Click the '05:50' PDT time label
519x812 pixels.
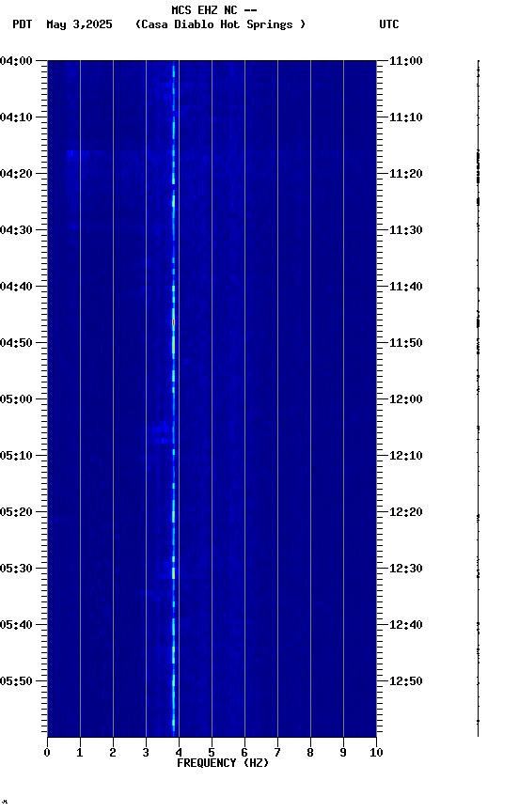point(16,681)
